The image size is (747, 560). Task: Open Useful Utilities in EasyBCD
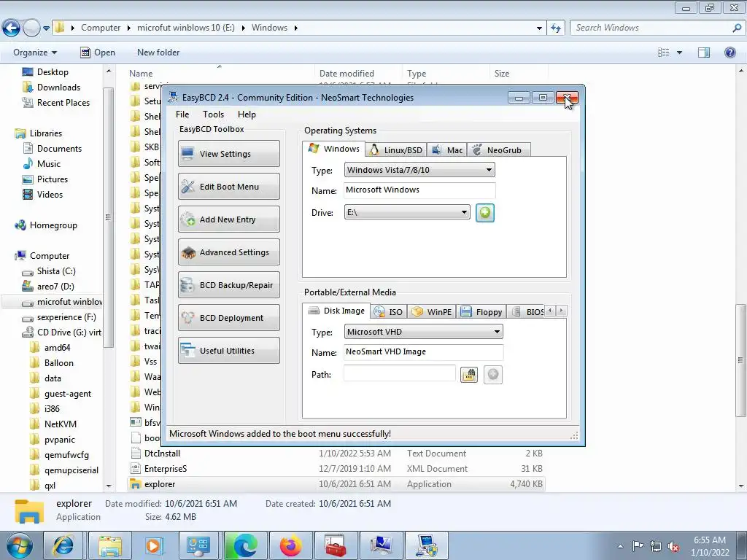[228, 351]
